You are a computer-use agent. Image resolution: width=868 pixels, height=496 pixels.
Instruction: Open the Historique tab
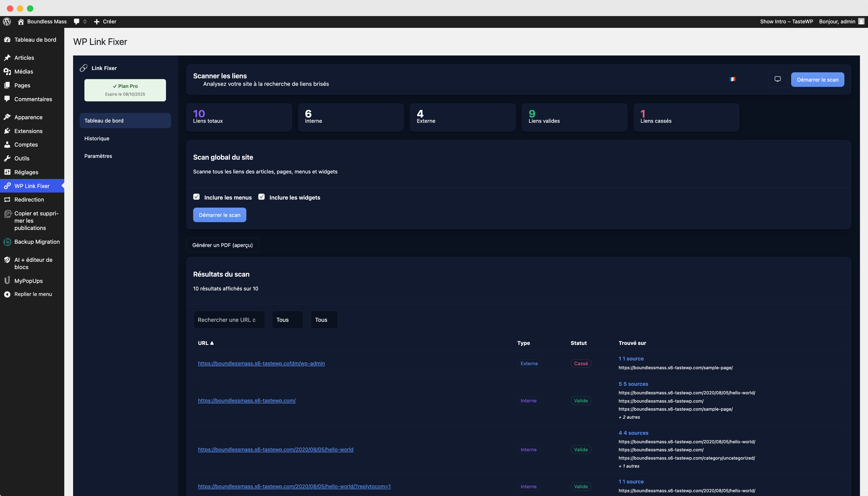[x=97, y=138]
